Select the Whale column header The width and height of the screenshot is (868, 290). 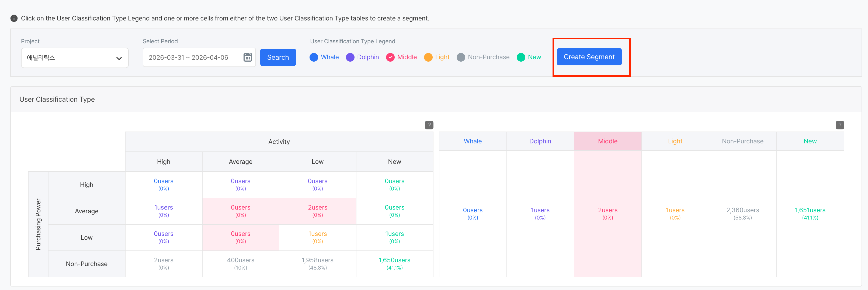tap(473, 141)
